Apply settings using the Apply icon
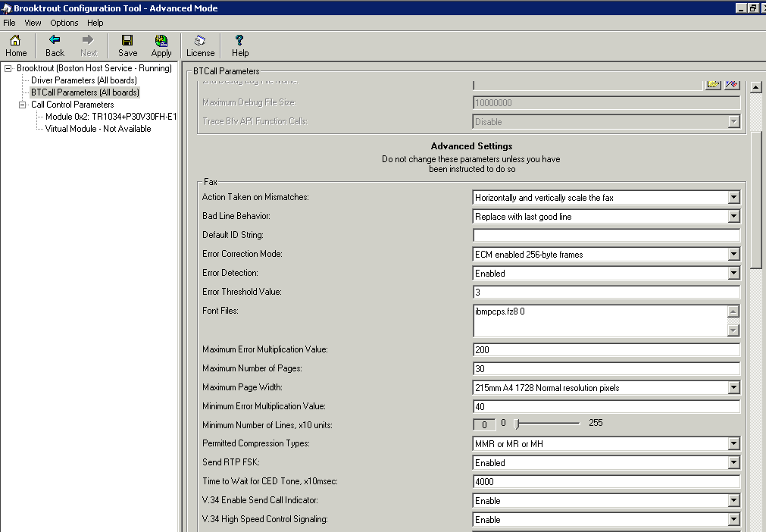The height and width of the screenshot is (532, 766). click(161, 46)
